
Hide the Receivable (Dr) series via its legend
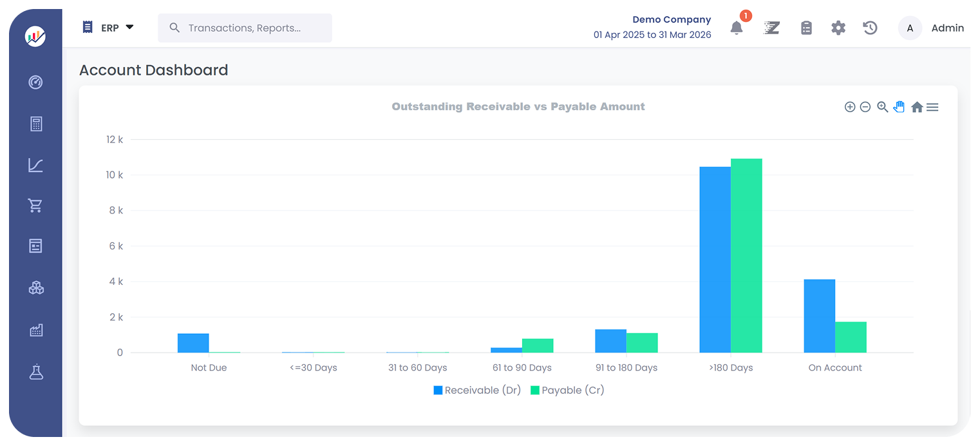click(477, 390)
